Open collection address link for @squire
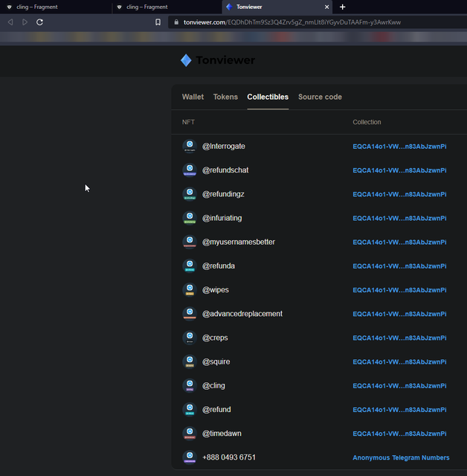This screenshot has width=467, height=476. [399, 362]
